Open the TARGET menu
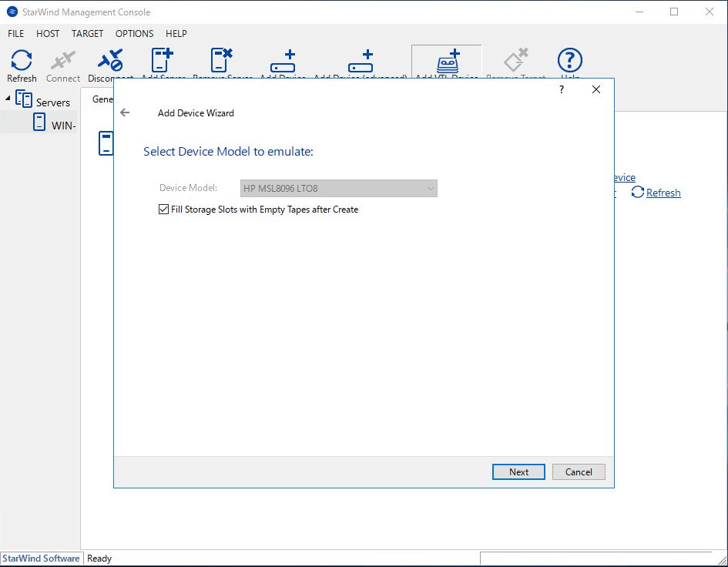 coord(87,33)
